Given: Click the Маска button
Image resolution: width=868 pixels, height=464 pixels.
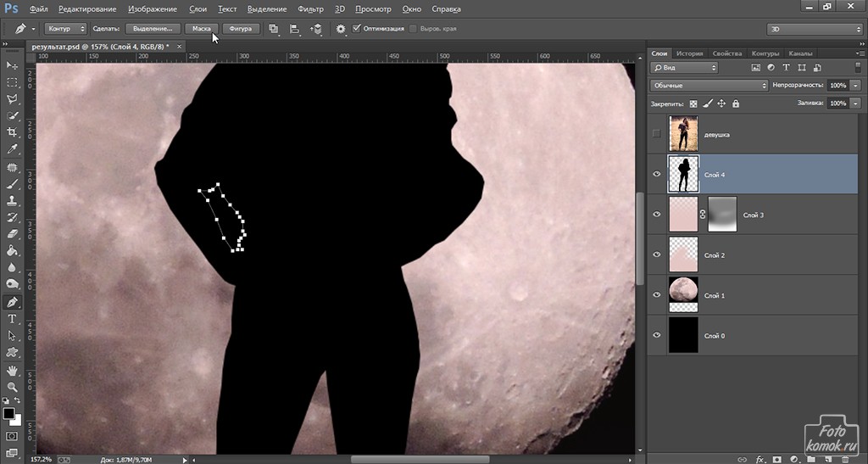Looking at the screenshot, I should [x=201, y=29].
